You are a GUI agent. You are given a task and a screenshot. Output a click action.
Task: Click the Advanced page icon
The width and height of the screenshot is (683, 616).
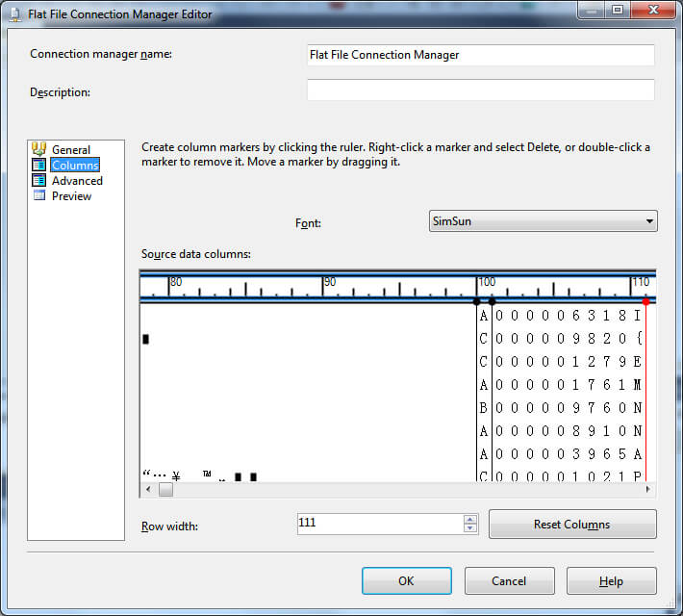[38, 180]
